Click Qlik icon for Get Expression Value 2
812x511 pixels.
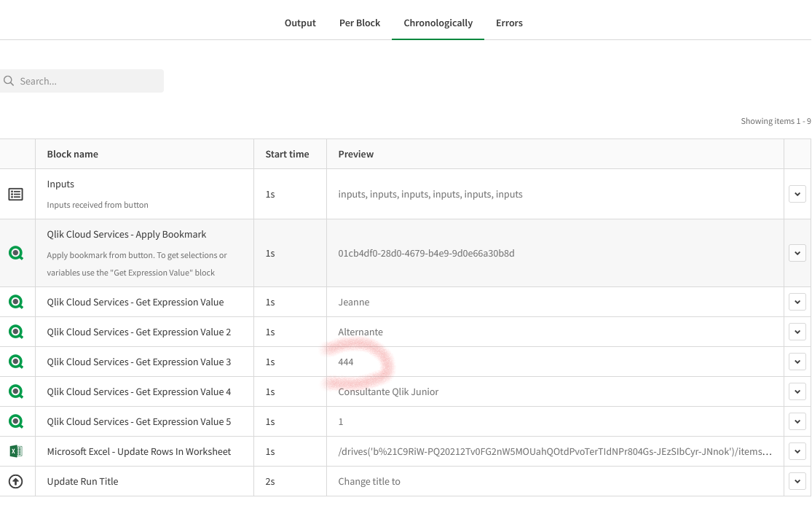[15, 332]
